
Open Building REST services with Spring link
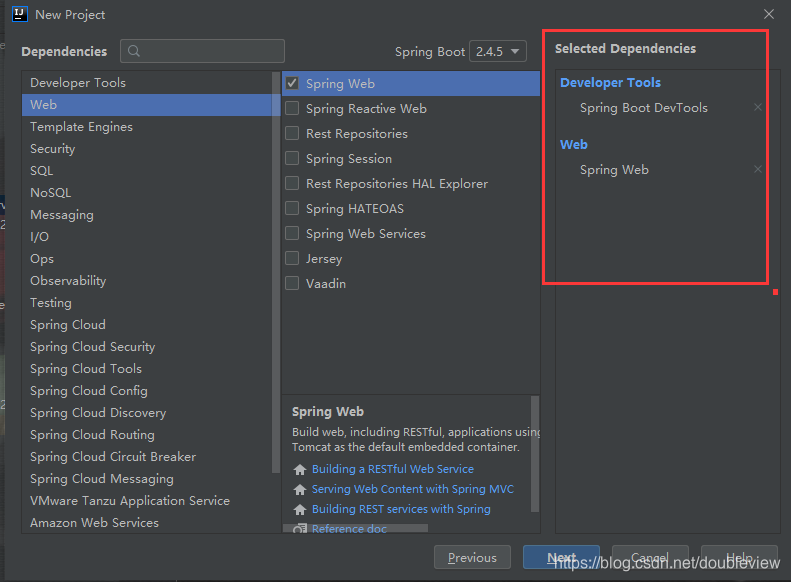[x=401, y=509]
